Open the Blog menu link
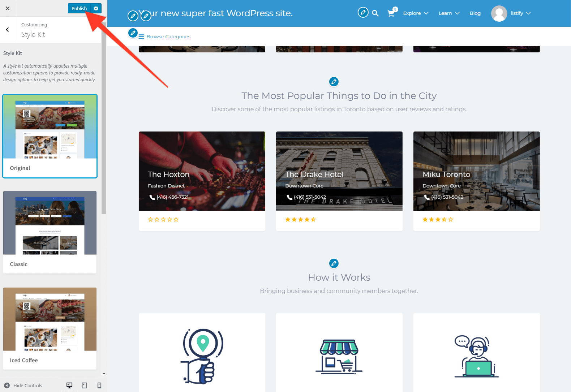 [x=475, y=13]
